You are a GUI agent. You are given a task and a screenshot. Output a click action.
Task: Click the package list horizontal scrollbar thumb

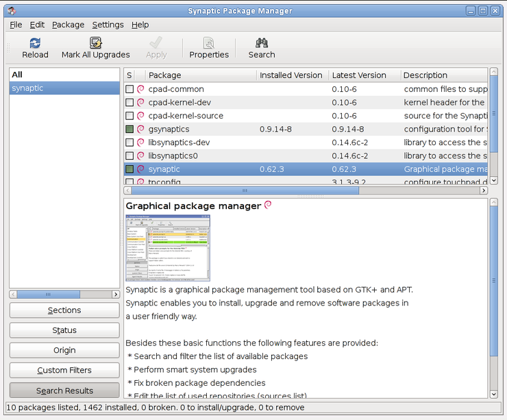click(x=245, y=190)
